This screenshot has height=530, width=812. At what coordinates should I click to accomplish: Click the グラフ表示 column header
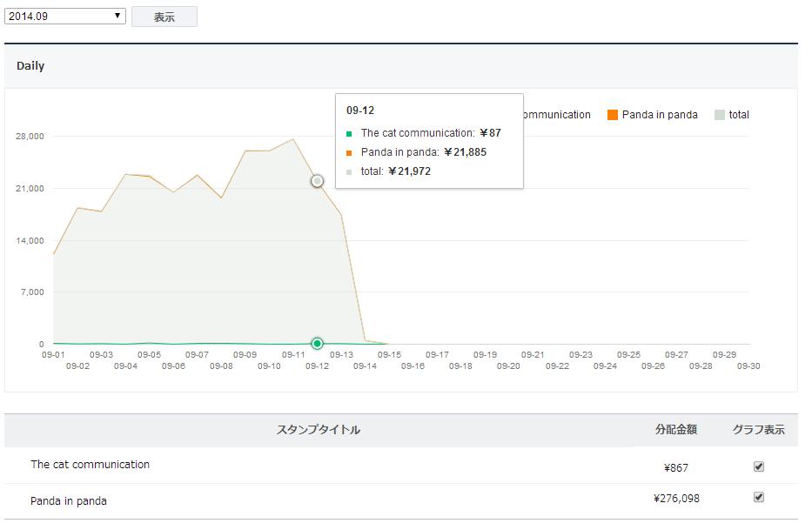click(x=758, y=430)
